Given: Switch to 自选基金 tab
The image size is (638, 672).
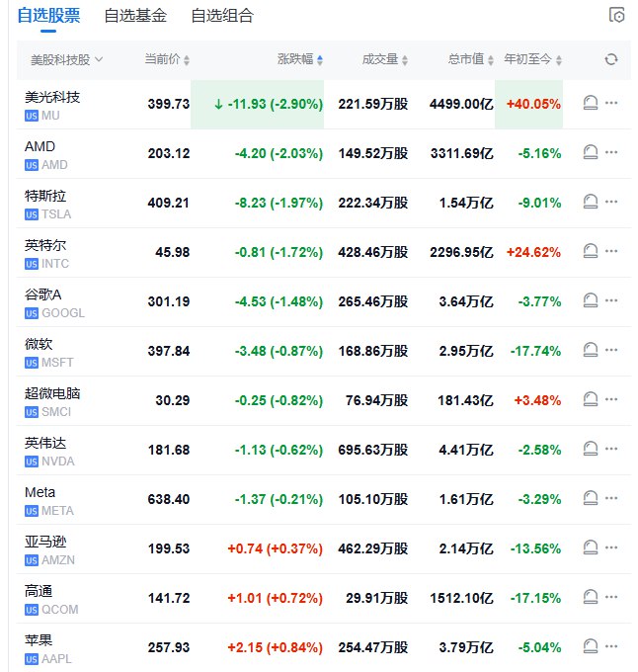Looking at the screenshot, I should [135, 16].
